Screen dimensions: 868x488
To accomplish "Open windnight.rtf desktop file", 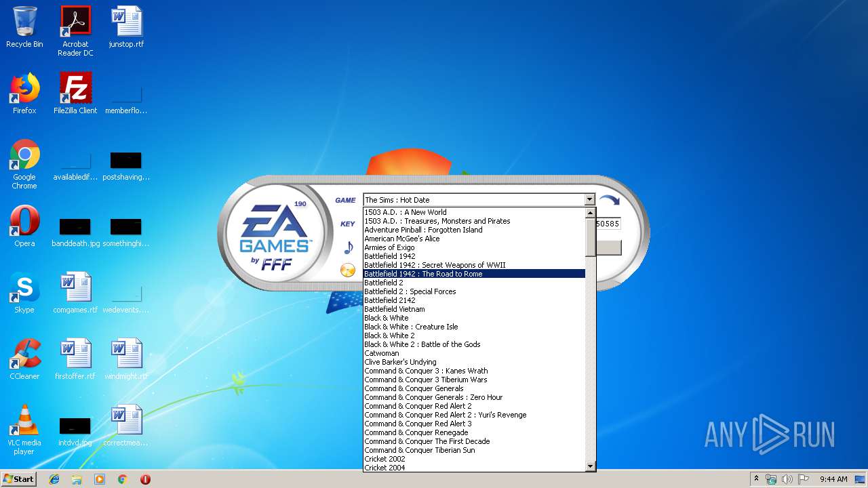I will click(x=126, y=360).
